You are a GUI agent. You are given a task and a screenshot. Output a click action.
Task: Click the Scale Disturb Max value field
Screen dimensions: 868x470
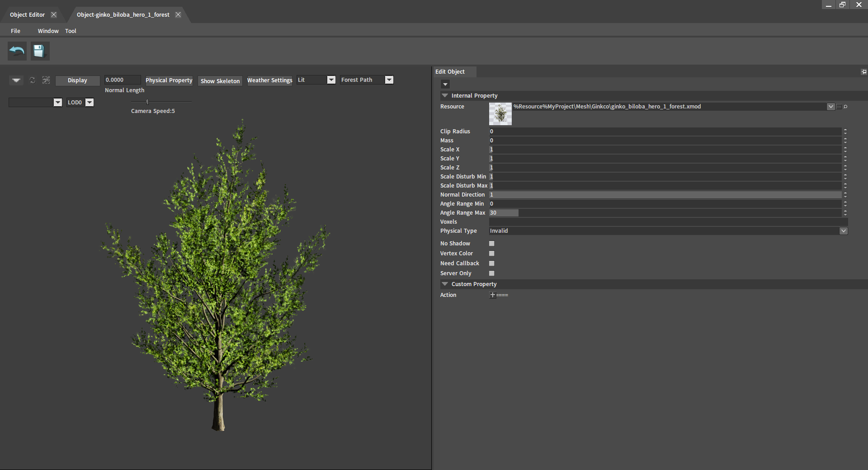point(665,186)
